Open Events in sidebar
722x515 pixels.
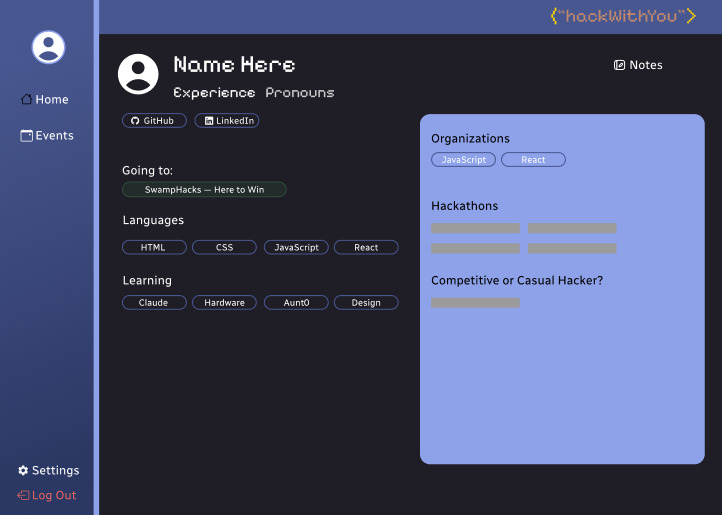point(47,135)
